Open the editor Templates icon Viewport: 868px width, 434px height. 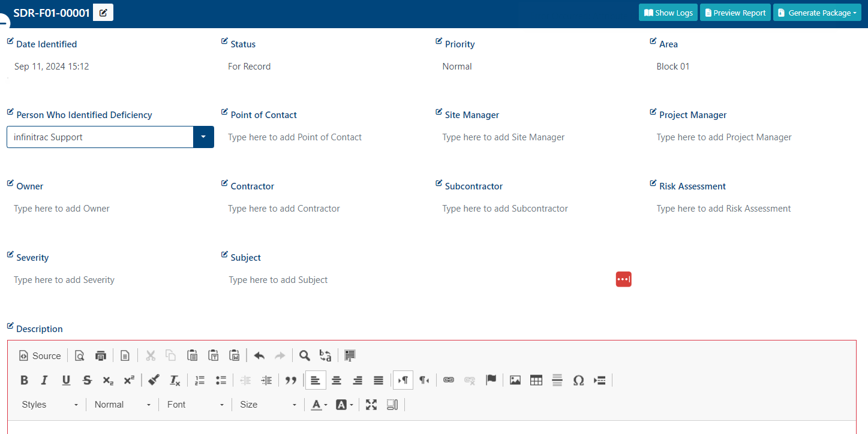125,355
